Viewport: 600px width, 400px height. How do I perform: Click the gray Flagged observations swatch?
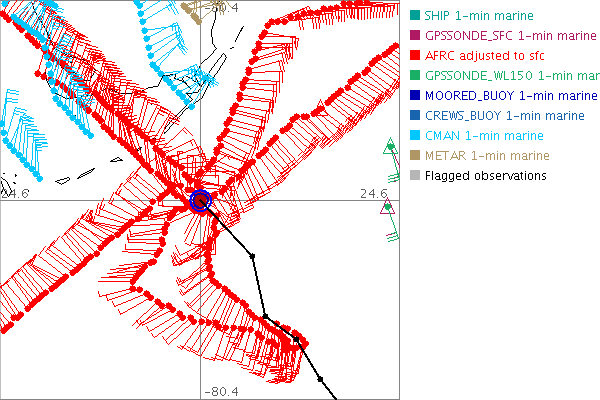(414, 175)
